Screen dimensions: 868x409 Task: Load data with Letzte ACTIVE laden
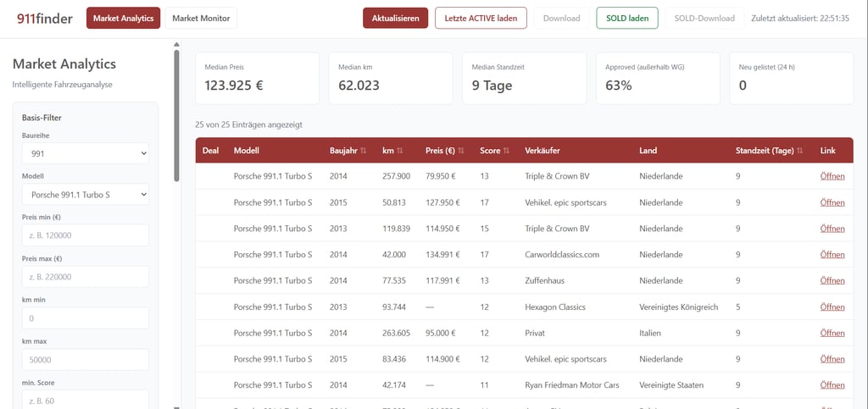481,19
